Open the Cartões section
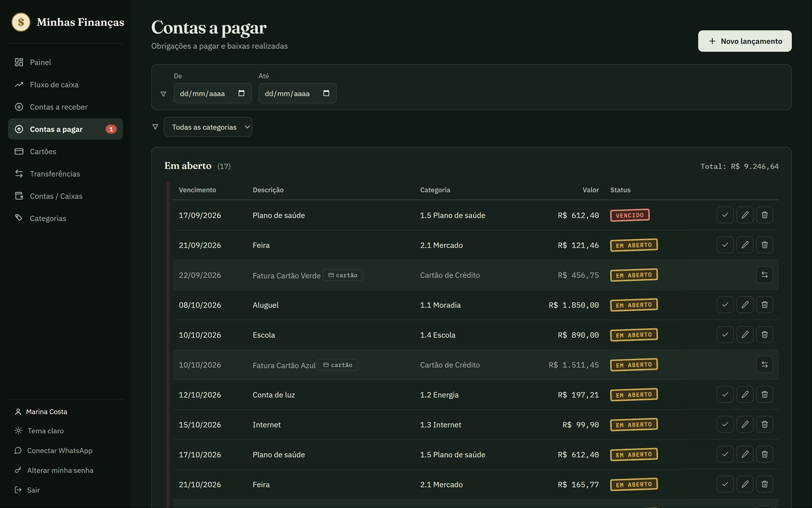 (65, 151)
